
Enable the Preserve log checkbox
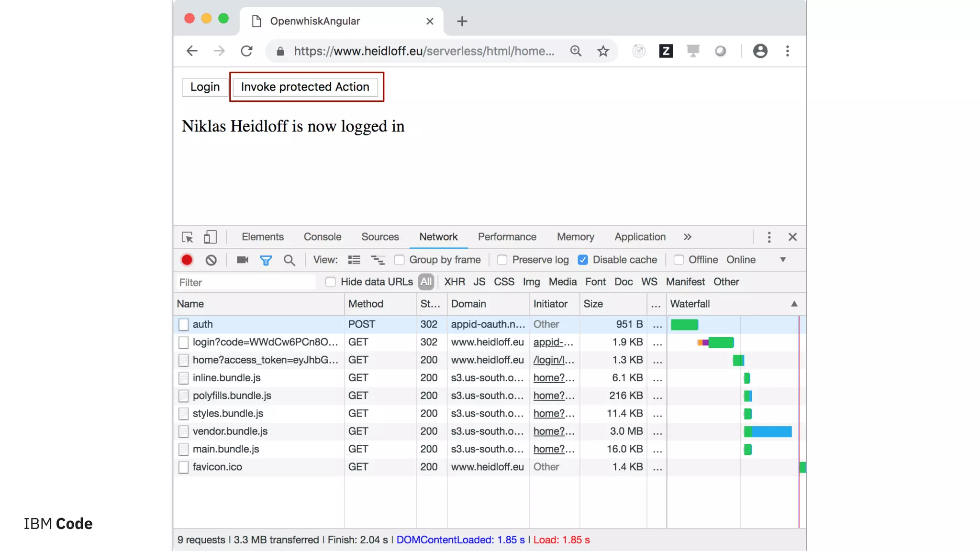click(x=502, y=260)
